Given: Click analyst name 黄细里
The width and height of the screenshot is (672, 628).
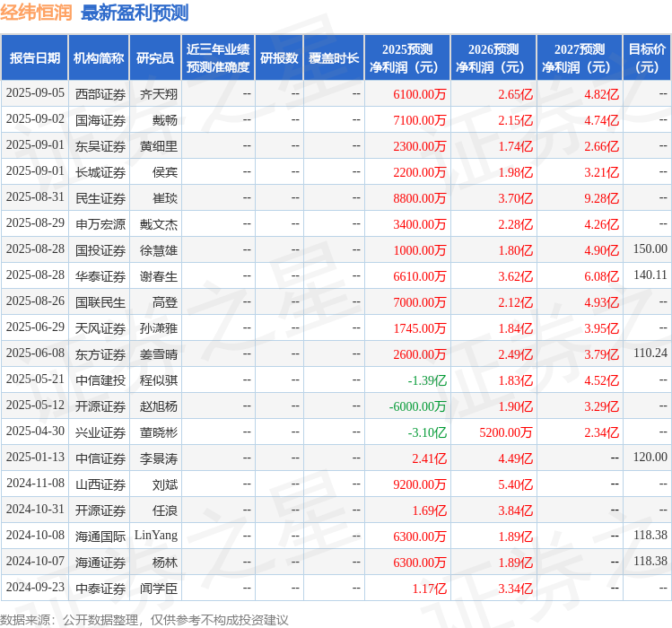Looking at the screenshot, I should coord(159,146).
